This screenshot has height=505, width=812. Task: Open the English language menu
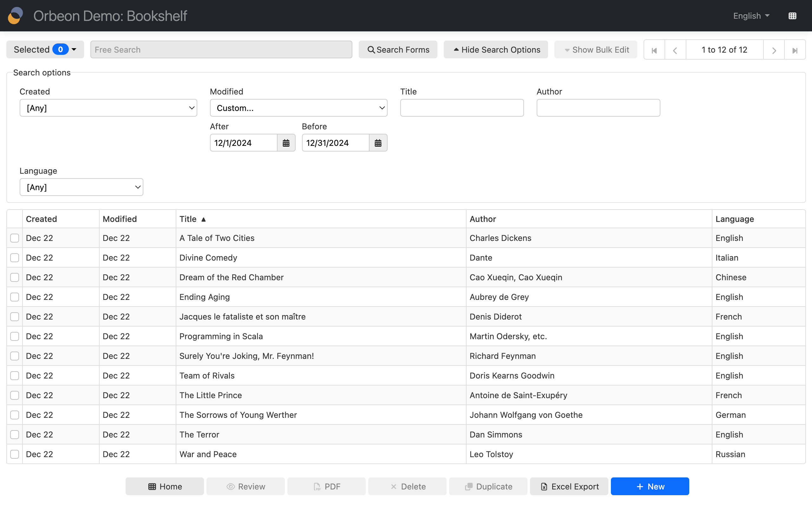pos(751,16)
